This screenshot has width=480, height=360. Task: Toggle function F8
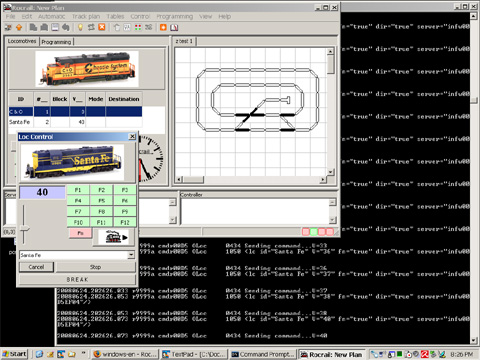point(101,211)
